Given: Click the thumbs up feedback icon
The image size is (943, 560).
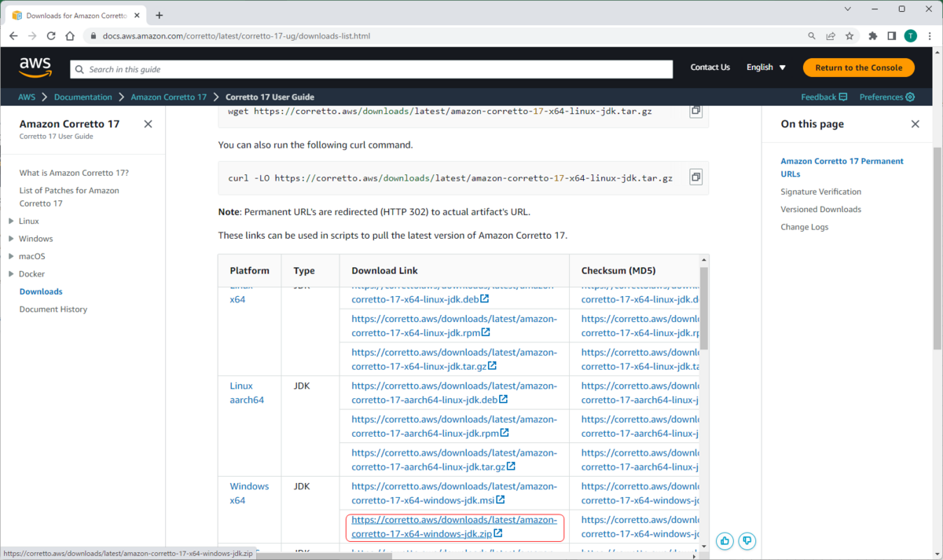Looking at the screenshot, I should click(x=725, y=540).
